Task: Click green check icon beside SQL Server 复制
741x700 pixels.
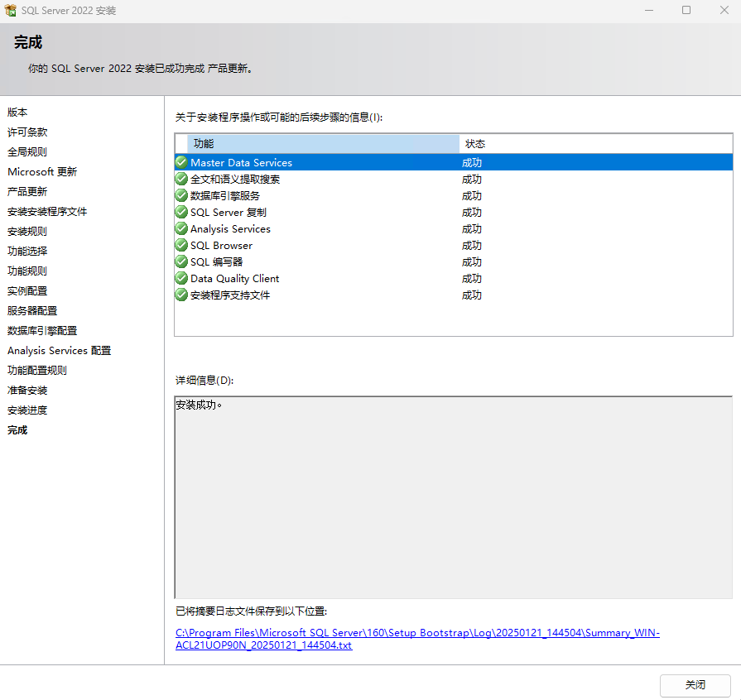Action: [x=181, y=212]
